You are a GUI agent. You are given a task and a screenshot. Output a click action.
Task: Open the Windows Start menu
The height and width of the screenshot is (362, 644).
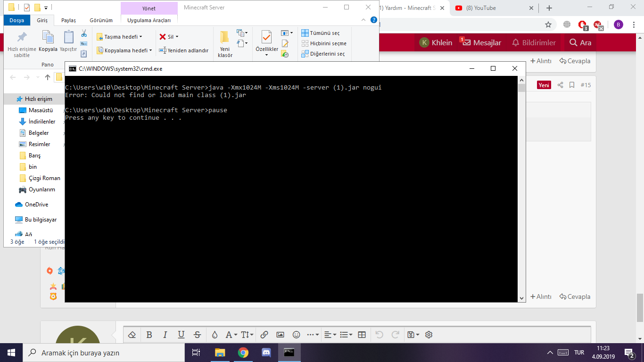[11, 353]
